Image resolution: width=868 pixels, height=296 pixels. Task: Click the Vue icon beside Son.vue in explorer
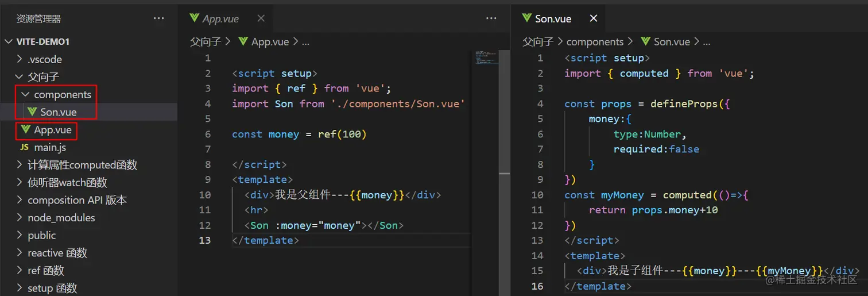pyautogui.click(x=32, y=112)
